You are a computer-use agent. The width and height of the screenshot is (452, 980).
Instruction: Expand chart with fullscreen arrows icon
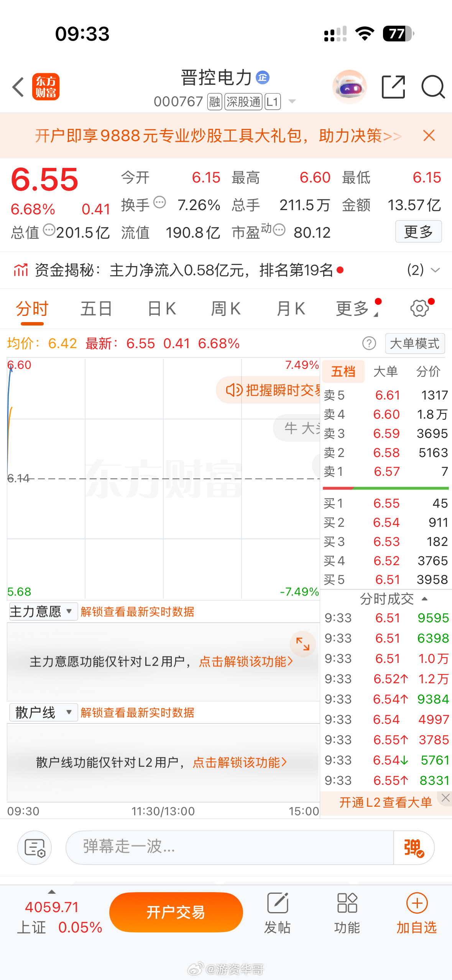(x=302, y=644)
